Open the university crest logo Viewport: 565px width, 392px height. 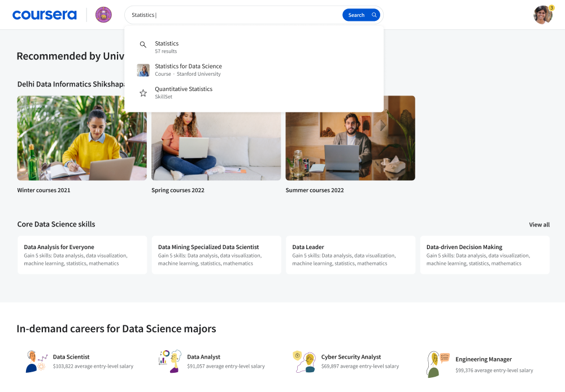point(103,15)
